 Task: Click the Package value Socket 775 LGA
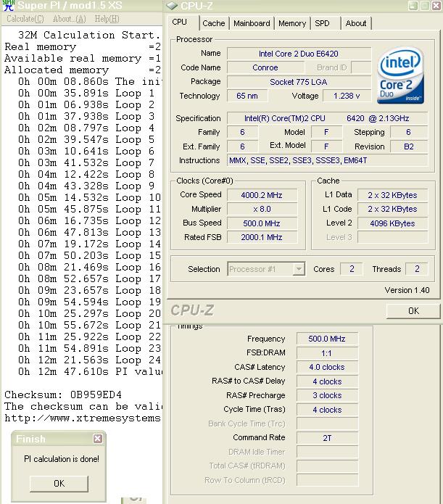click(299, 82)
